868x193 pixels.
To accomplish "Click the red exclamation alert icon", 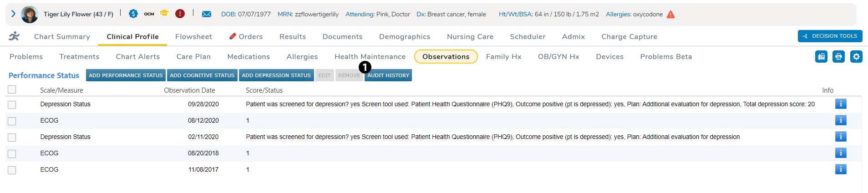I will point(180,14).
